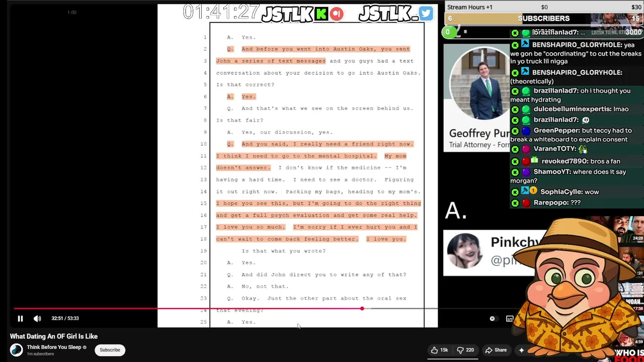Click the Pinkchy profile avatar
644x362 pixels.
tap(464, 251)
